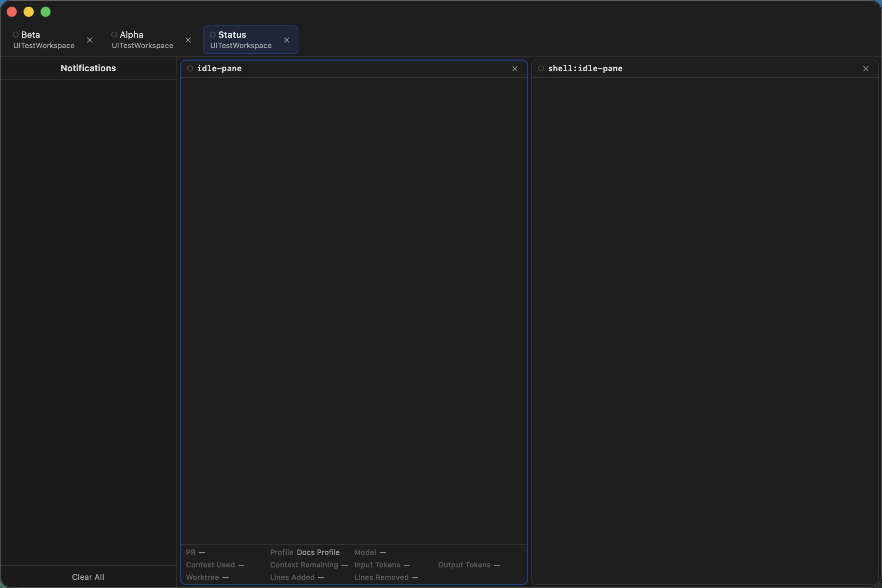Viewport: 882px width, 588px height.
Task: Close the Alpha workspace tab
Action: point(188,40)
